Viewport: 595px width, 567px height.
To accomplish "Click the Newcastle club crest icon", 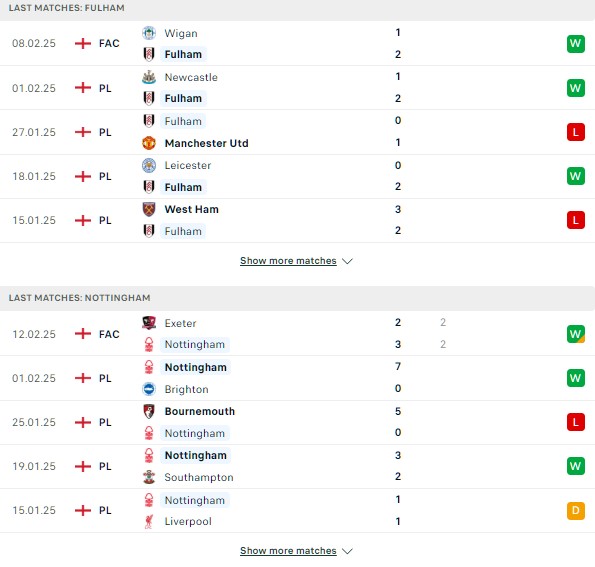I will point(149,77).
